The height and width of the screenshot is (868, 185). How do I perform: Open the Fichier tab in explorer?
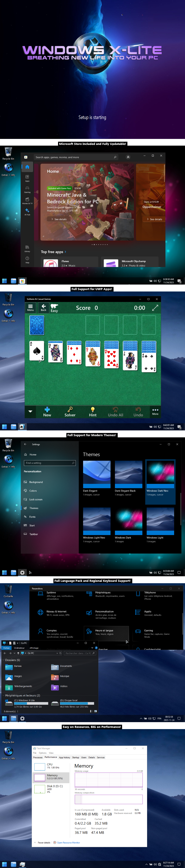tap(7, 648)
